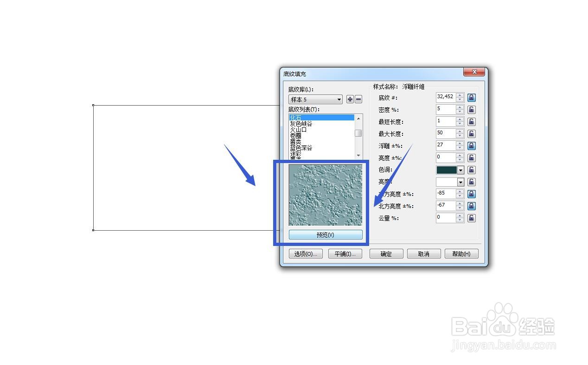This screenshot has height=365, width=588.
Task: Click the texture list scrollbar thumb
Action: pyautogui.click(x=358, y=133)
